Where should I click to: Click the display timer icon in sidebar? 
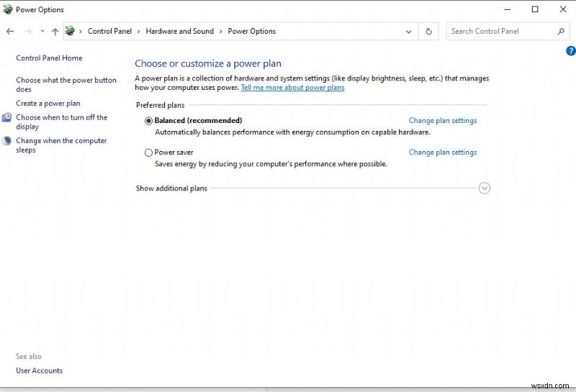(x=7, y=117)
